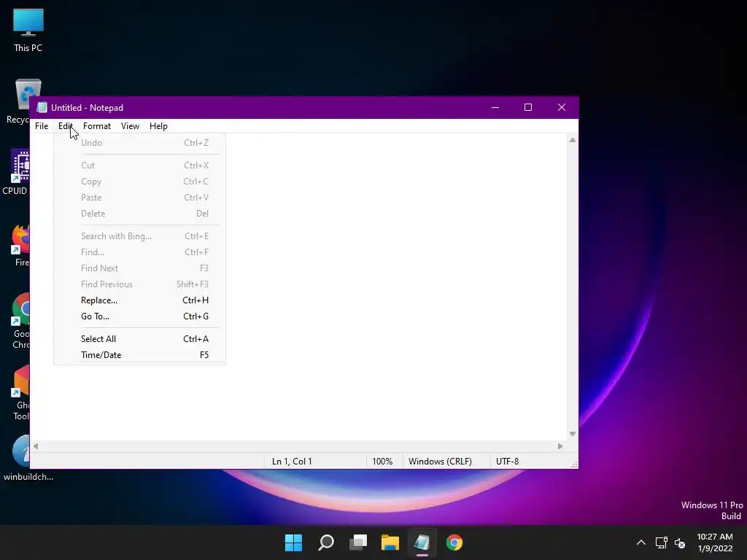
Task: Close the open Edit menu header
Action: click(x=65, y=126)
